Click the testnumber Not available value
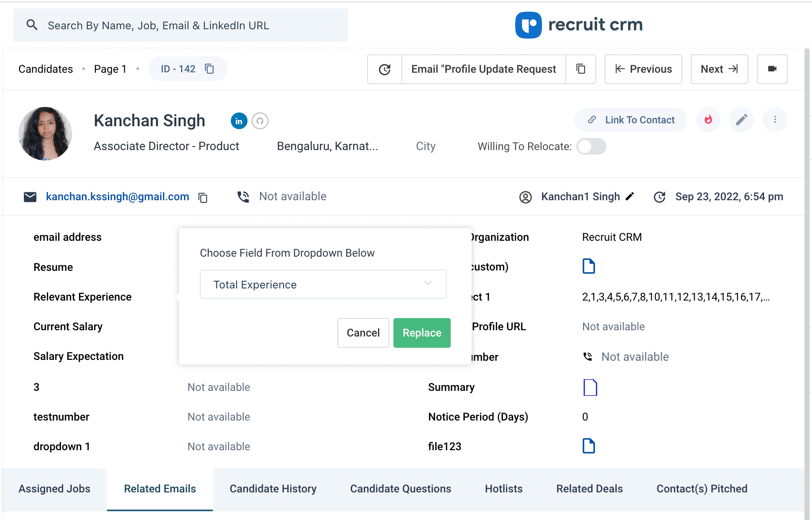 click(219, 417)
